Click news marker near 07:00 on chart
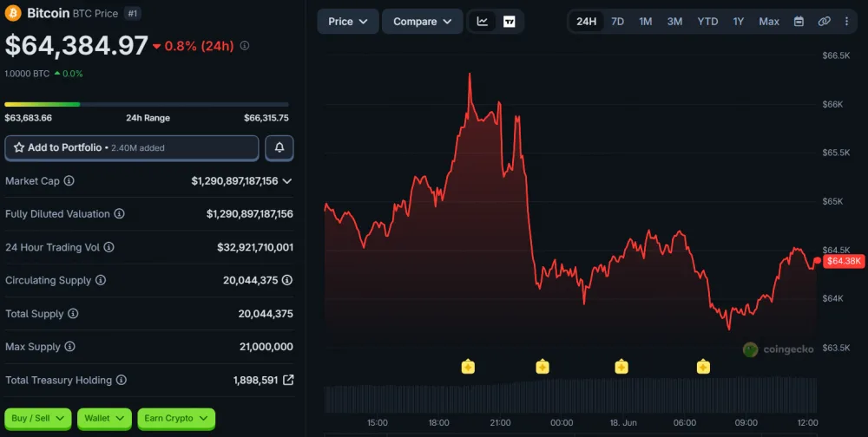 (x=704, y=367)
